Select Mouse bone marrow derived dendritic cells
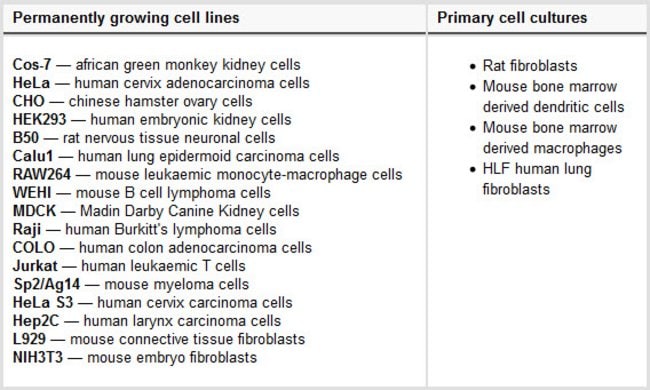The image size is (650, 390). pos(553,97)
